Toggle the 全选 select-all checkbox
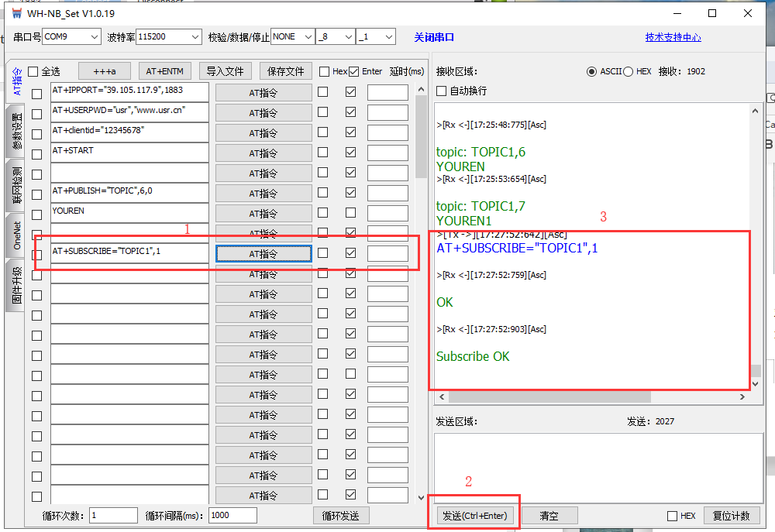Screen dimensions: 775x532 pyautogui.click(x=33, y=71)
